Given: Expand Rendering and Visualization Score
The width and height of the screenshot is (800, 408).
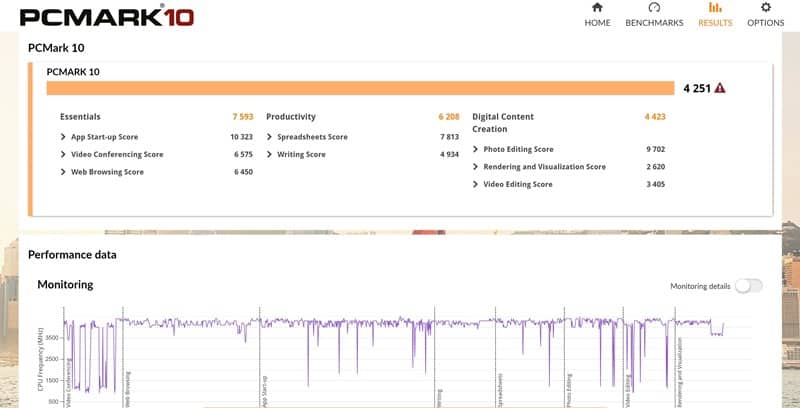Looking at the screenshot, I should coord(476,167).
